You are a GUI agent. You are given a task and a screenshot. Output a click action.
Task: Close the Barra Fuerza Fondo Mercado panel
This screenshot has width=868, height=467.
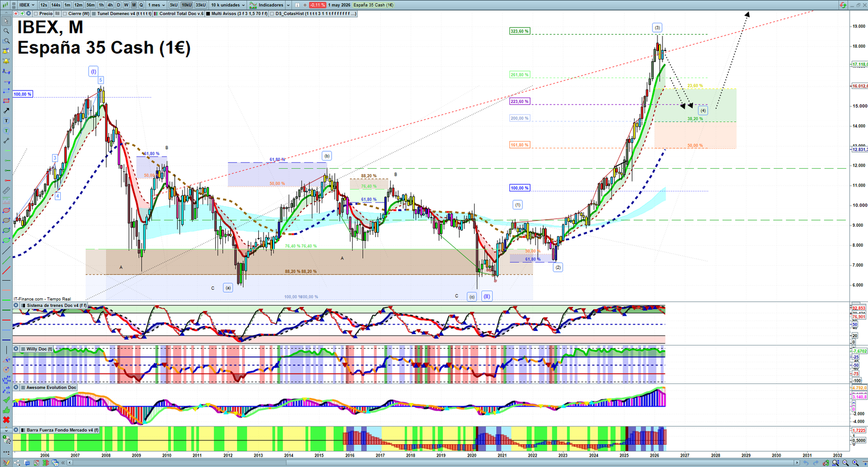pyautogui.click(x=16, y=430)
